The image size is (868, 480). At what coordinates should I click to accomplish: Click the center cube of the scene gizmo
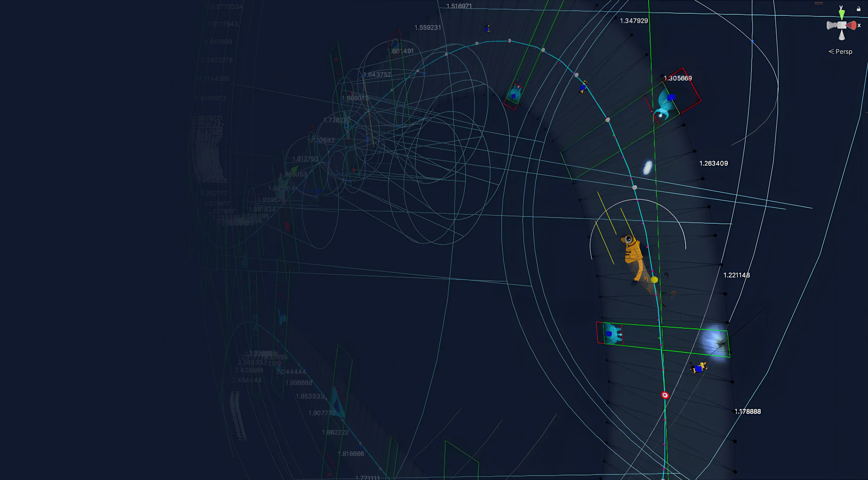pos(842,25)
